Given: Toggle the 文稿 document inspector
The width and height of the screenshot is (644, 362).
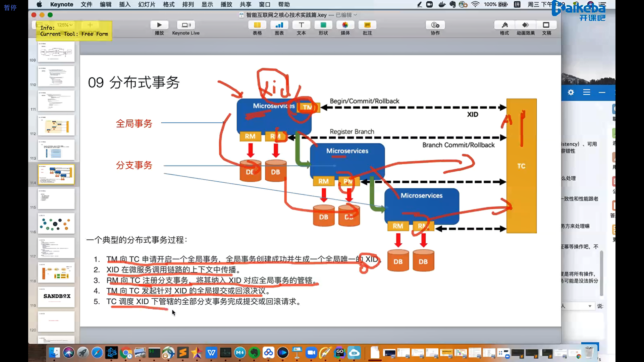Looking at the screenshot, I should click(x=546, y=25).
